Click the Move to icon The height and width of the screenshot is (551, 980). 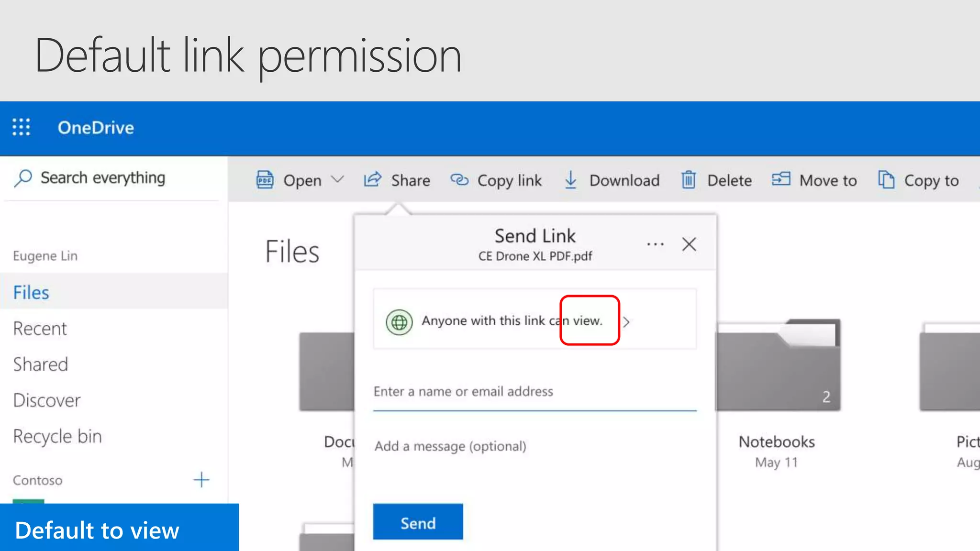[781, 179]
